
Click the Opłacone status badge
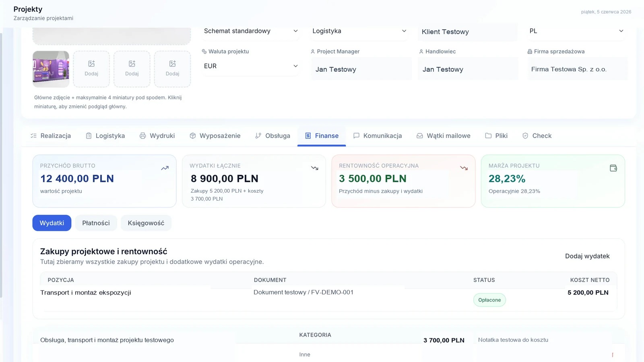click(x=489, y=300)
